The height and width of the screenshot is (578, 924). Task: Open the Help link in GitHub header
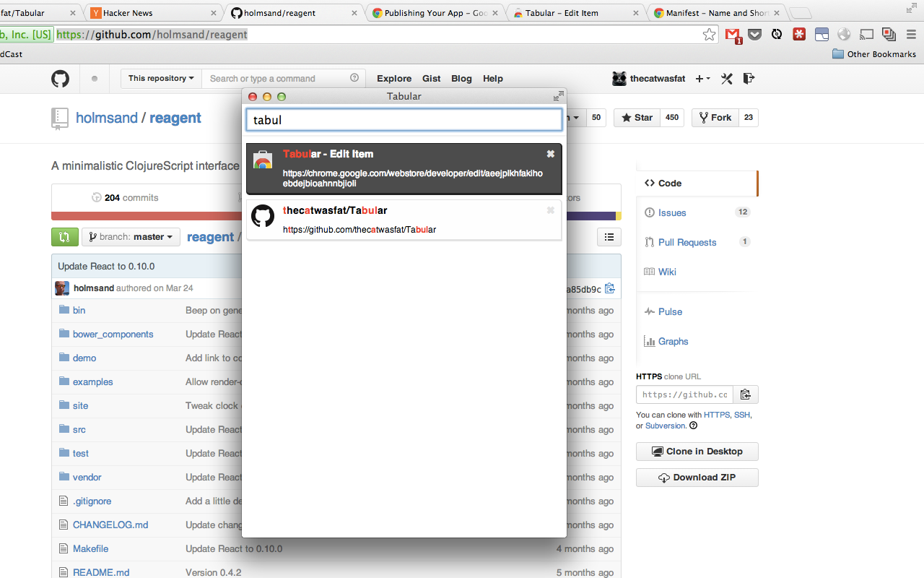click(x=493, y=79)
